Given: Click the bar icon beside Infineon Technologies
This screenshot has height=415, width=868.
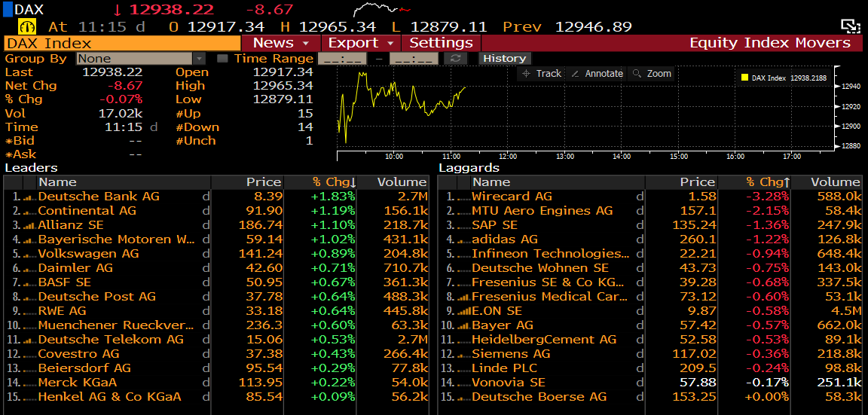Looking at the screenshot, I should coord(463,254).
